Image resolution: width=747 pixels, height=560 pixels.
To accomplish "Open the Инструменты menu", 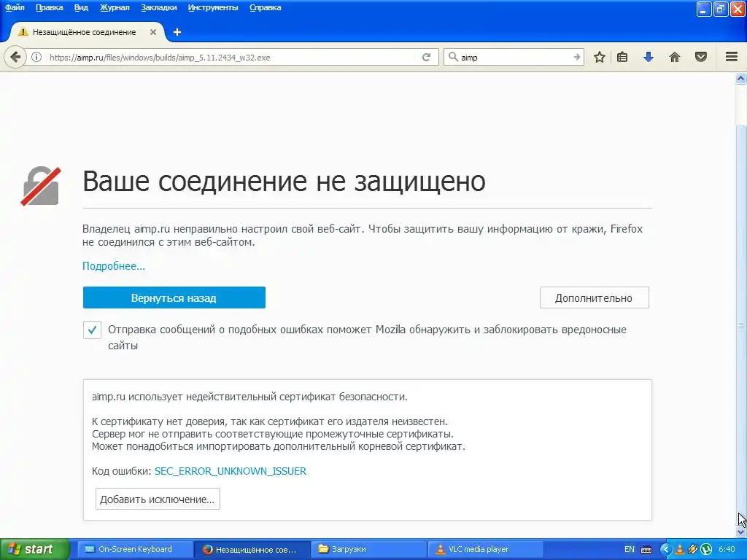I will (x=213, y=7).
